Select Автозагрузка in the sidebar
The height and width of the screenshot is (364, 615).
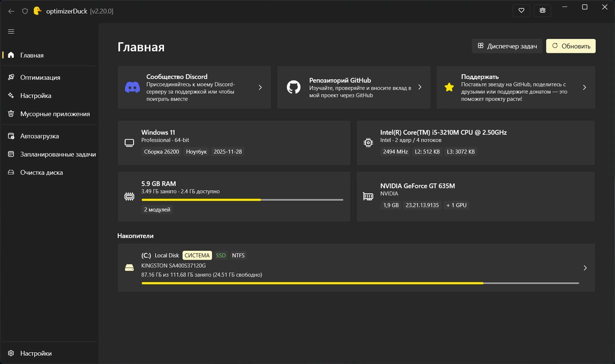(x=49, y=136)
